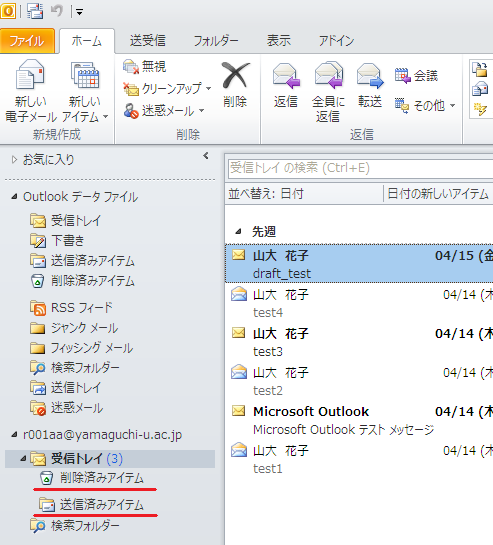Create a new email with 新しい電子メール
This screenshot has height=545, width=493.
point(31,91)
